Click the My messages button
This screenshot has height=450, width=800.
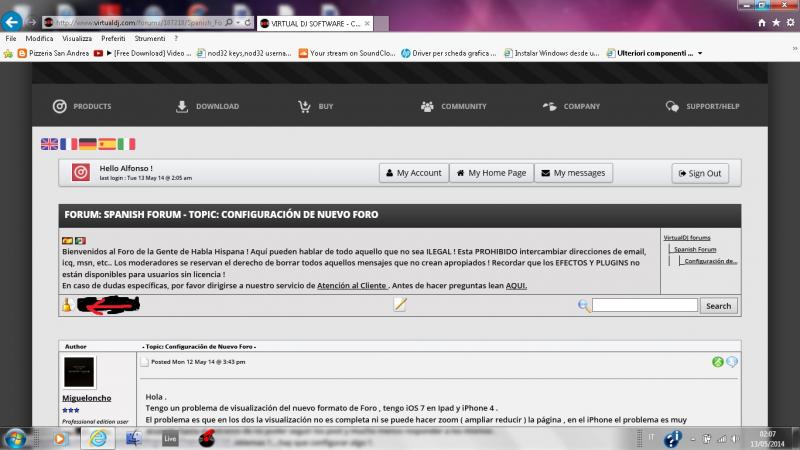tap(573, 173)
